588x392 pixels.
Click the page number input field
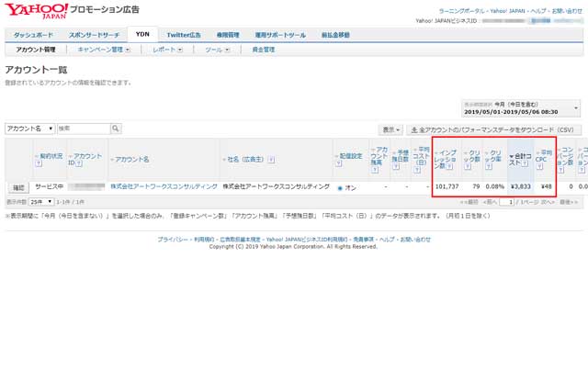(x=506, y=202)
